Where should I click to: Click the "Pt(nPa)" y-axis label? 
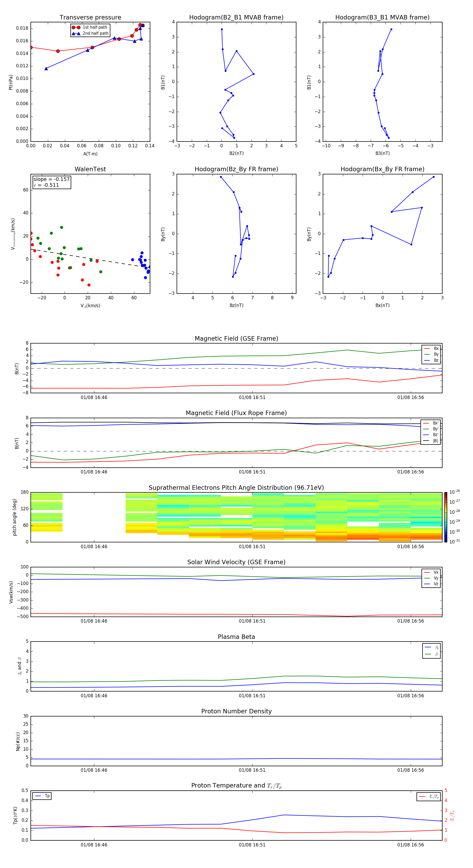click(x=11, y=82)
